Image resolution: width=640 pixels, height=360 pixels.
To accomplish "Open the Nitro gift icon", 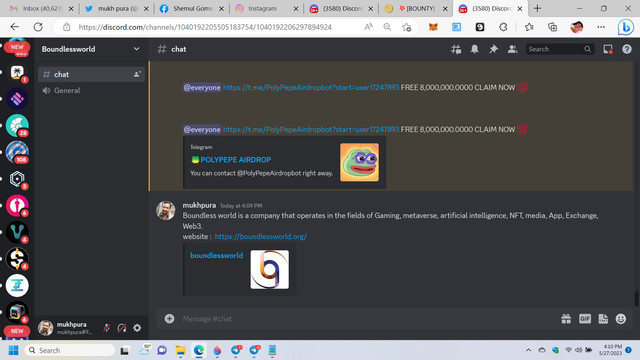I will [566, 319].
